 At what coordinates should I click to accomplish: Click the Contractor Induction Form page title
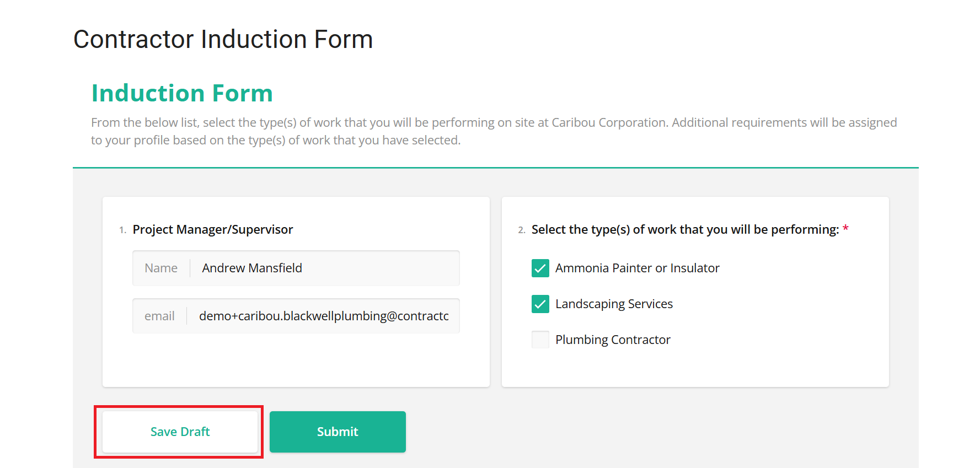click(x=223, y=40)
